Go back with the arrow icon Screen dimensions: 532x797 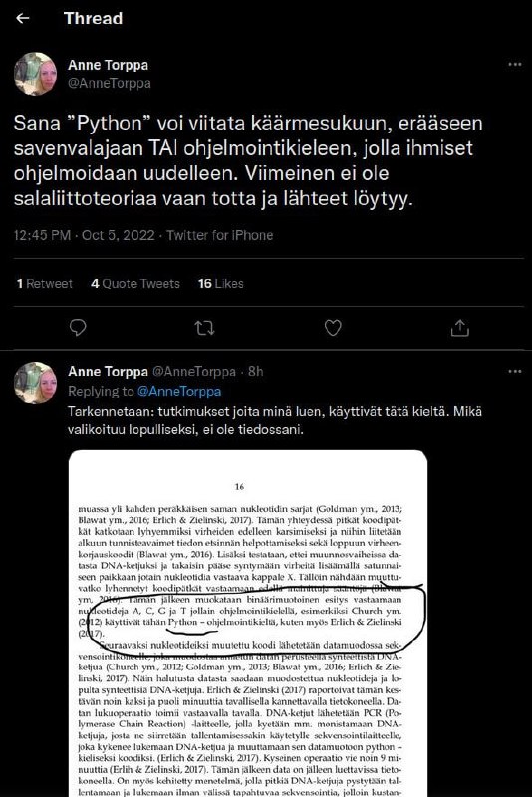pyautogui.click(x=22, y=18)
